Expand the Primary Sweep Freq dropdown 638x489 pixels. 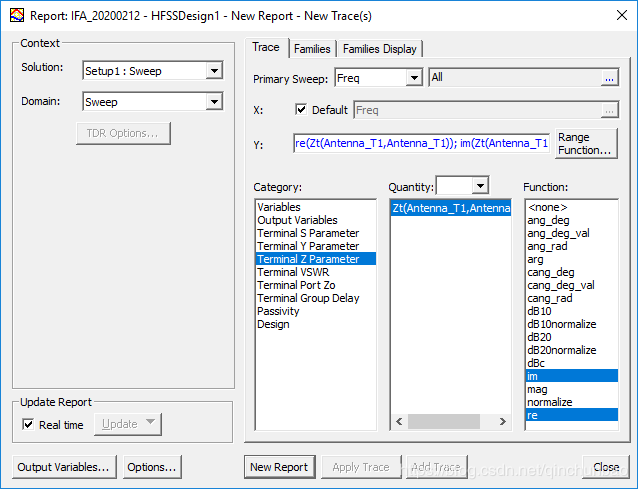point(414,78)
